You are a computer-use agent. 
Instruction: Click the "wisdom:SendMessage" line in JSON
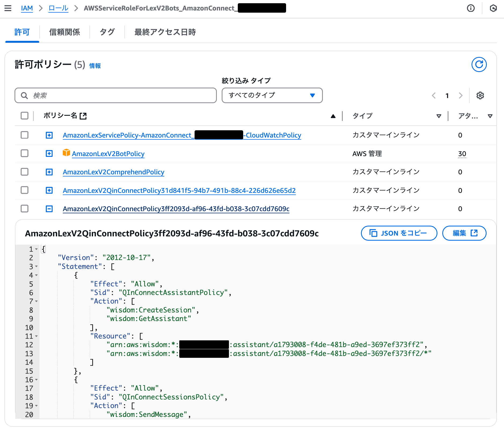tap(149, 414)
